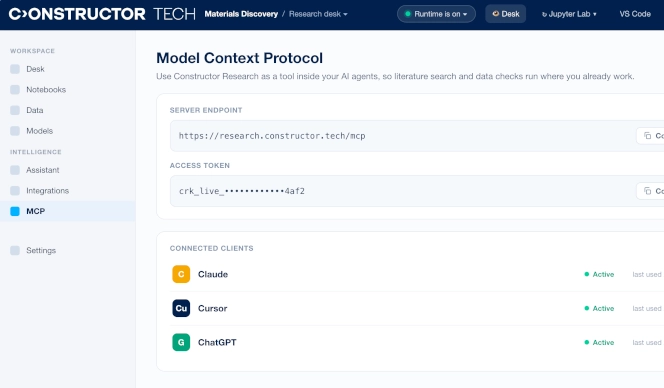Click the green runtime status dot
This screenshot has width=664, height=388.
coord(408,14)
